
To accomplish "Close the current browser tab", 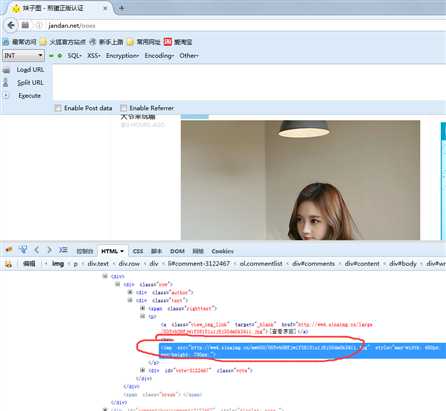I will [105, 8].
